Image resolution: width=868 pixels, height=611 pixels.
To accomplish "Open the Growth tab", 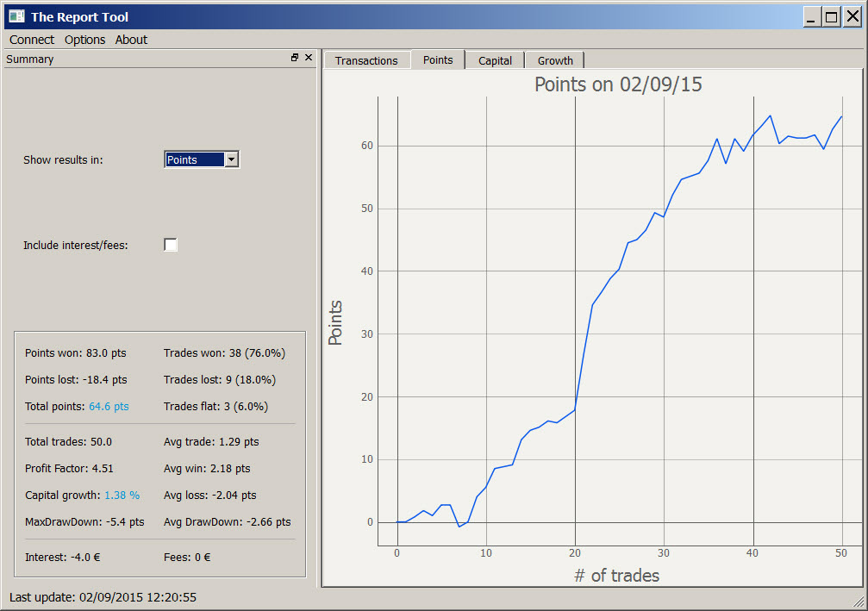I will (x=555, y=60).
